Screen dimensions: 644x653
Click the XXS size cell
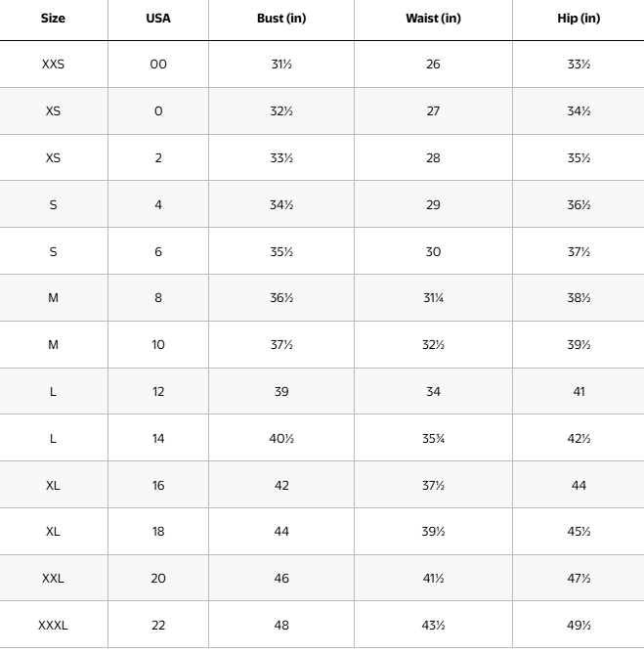(x=53, y=65)
